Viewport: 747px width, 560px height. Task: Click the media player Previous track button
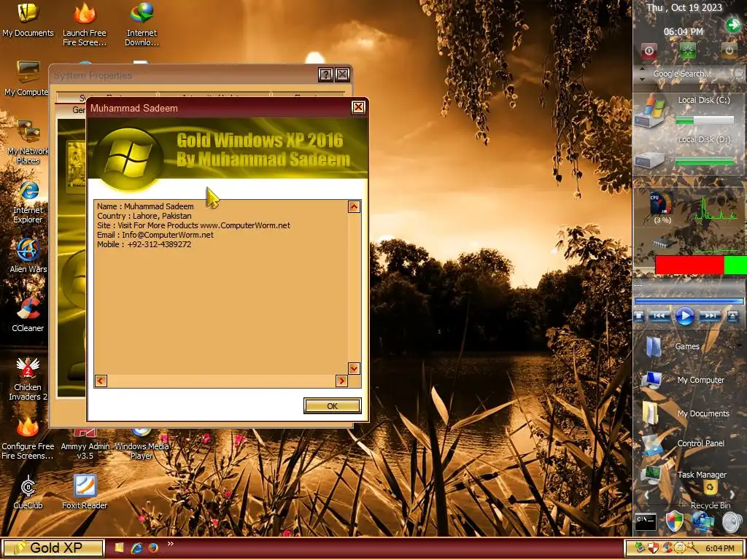pos(659,316)
